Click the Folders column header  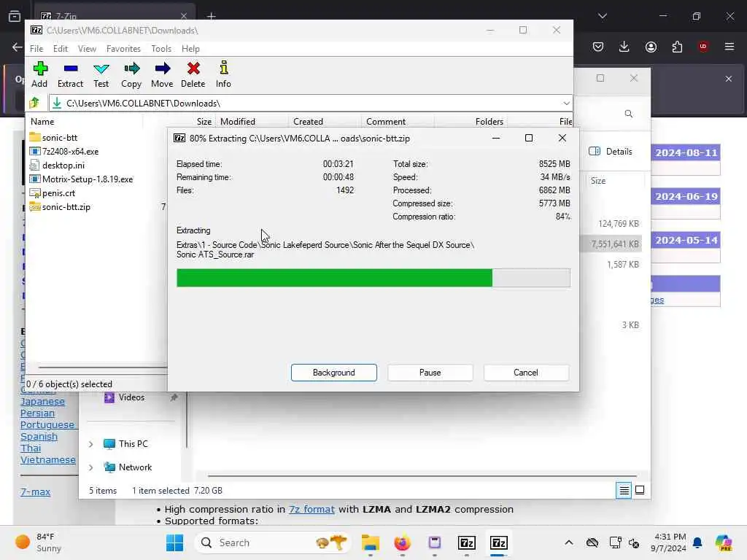pos(489,122)
